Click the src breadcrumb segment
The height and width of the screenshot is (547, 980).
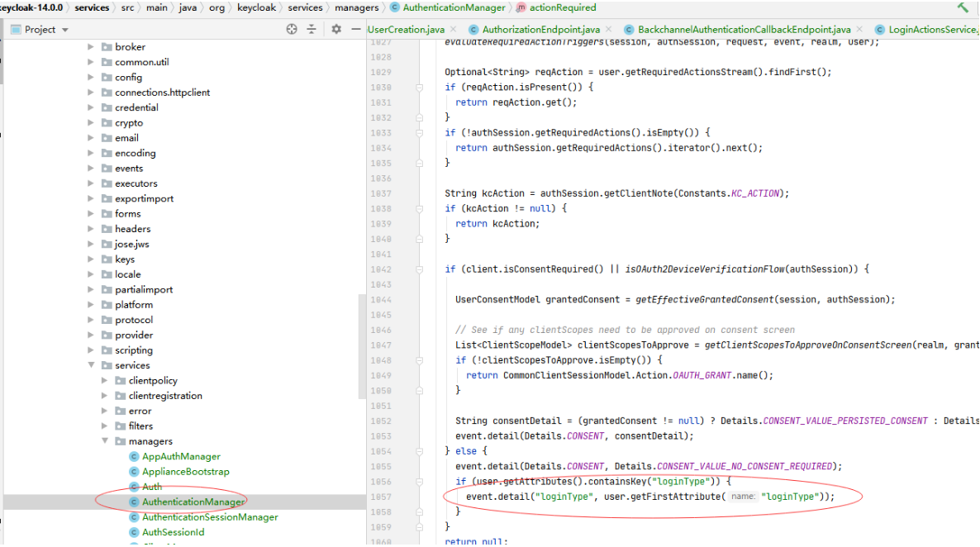(x=127, y=7)
